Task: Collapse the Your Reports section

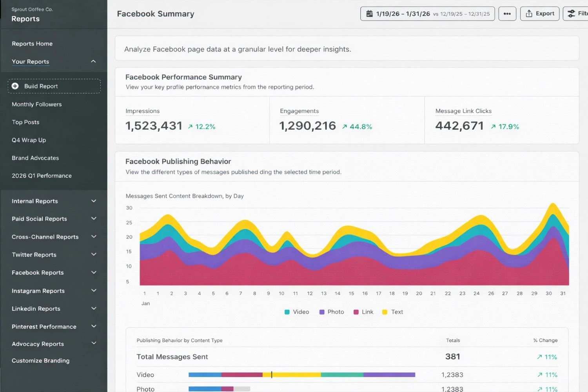Action: tap(93, 61)
